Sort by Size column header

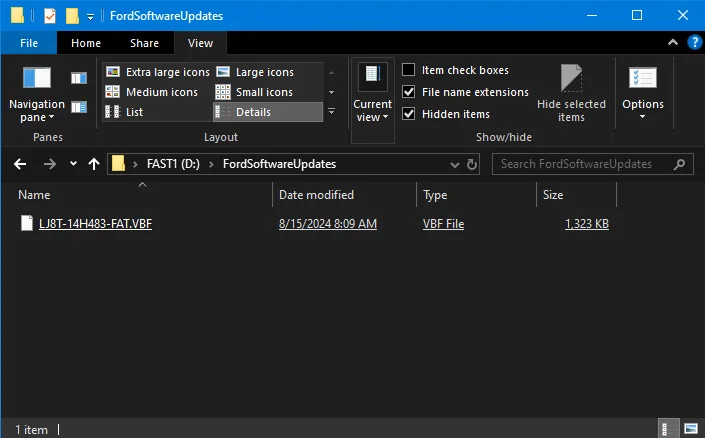(x=553, y=195)
